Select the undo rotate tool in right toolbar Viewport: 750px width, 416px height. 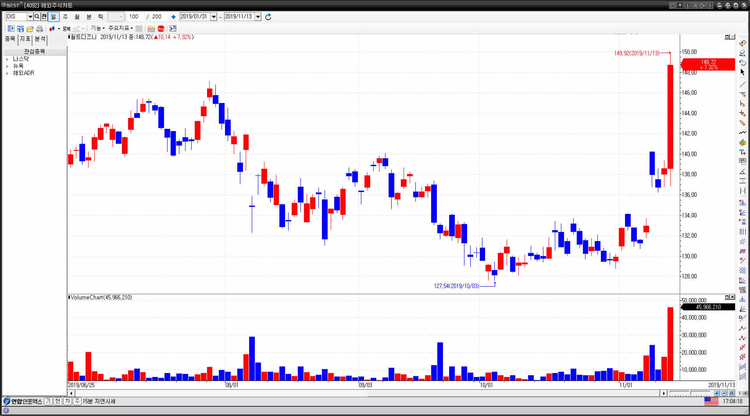[742, 63]
